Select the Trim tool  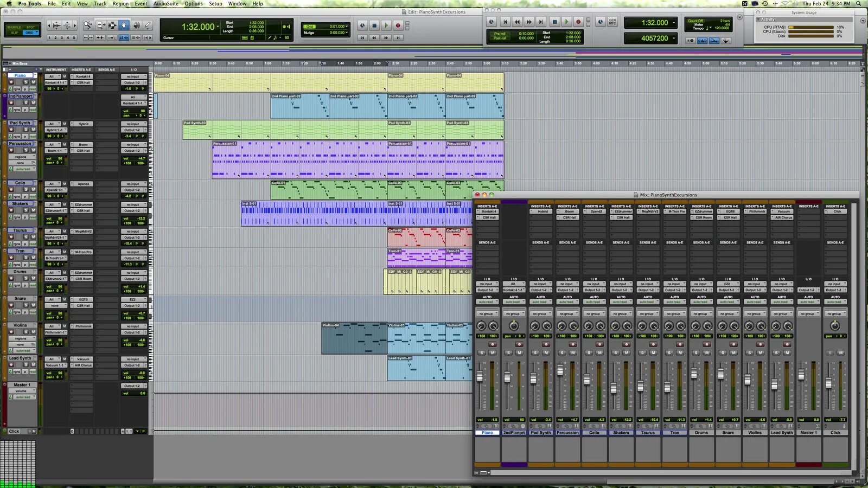(100, 25)
